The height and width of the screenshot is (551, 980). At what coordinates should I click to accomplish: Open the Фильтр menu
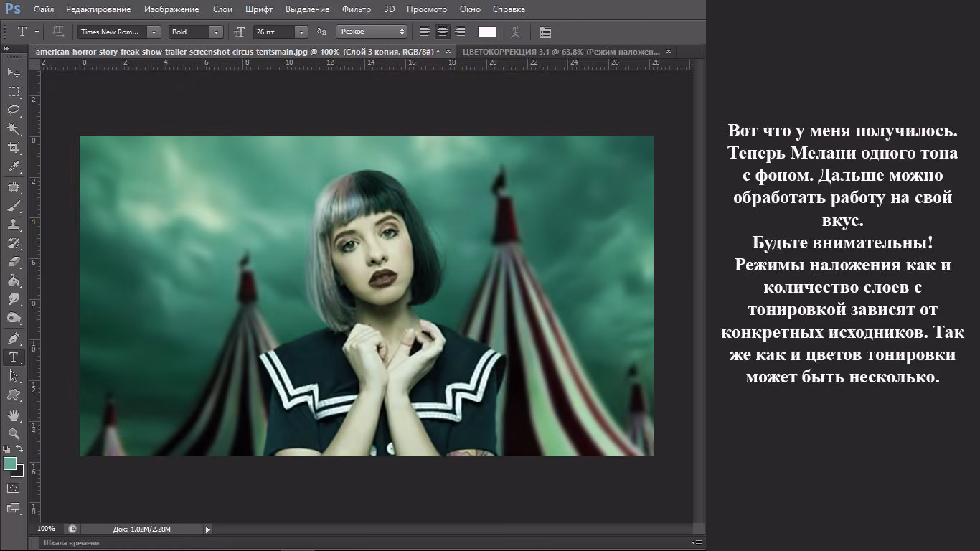pos(357,9)
